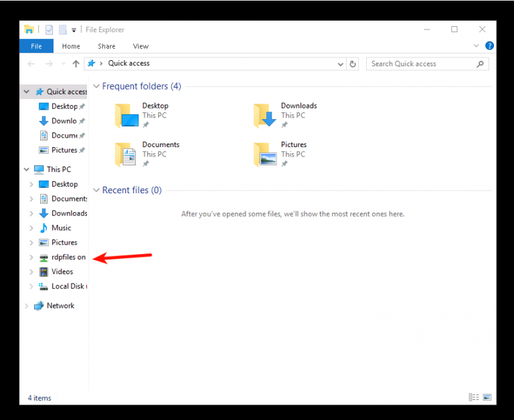
Task: Open the blue Help question mark icon
Action: 489,46
